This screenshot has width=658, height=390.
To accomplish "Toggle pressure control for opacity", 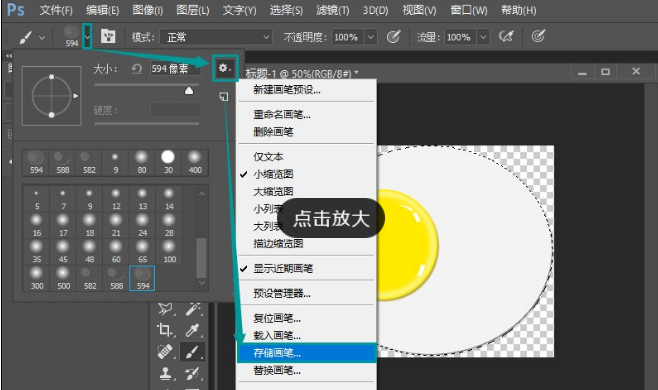I will (x=393, y=37).
